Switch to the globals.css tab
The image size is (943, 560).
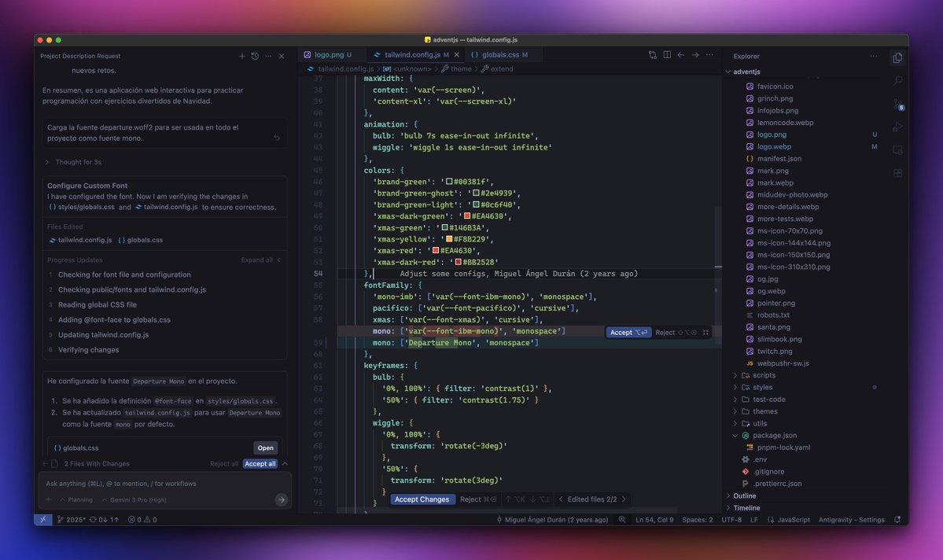500,55
